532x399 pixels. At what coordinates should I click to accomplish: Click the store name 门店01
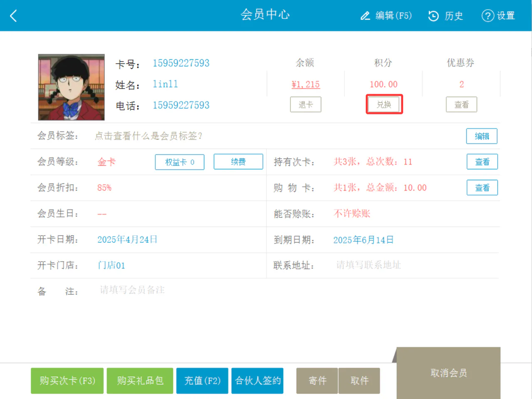click(111, 265)
